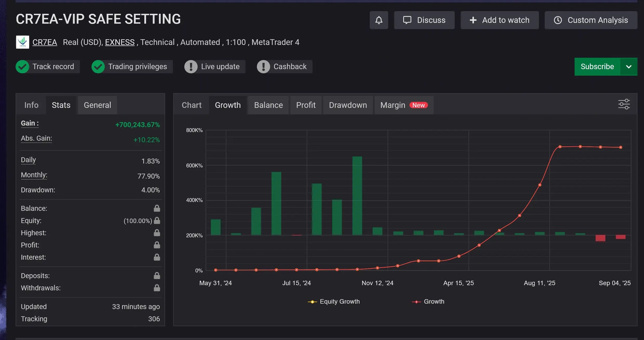Open the Margin tab
The image size is (644, 340).
pos(404,105)
